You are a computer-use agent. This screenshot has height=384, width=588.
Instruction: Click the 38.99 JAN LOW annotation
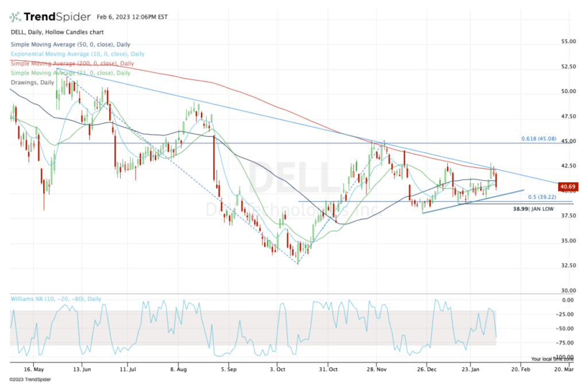point(533,209)
